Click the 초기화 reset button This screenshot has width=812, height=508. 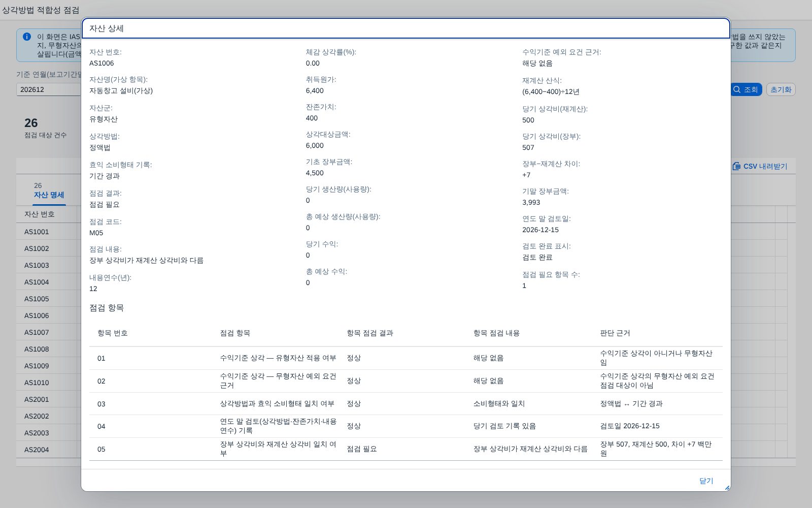[781, 89]
